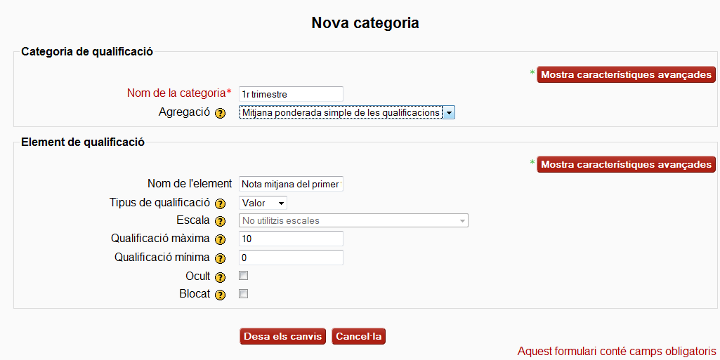Open help icon for Tipus de qualificació
The image size is (720, 360).
pyautogui.click(x=220, y=203)
